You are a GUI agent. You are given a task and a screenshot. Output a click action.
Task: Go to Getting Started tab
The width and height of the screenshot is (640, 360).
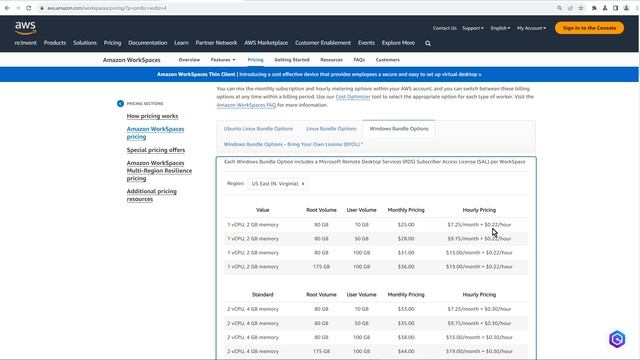coord(292,60)
